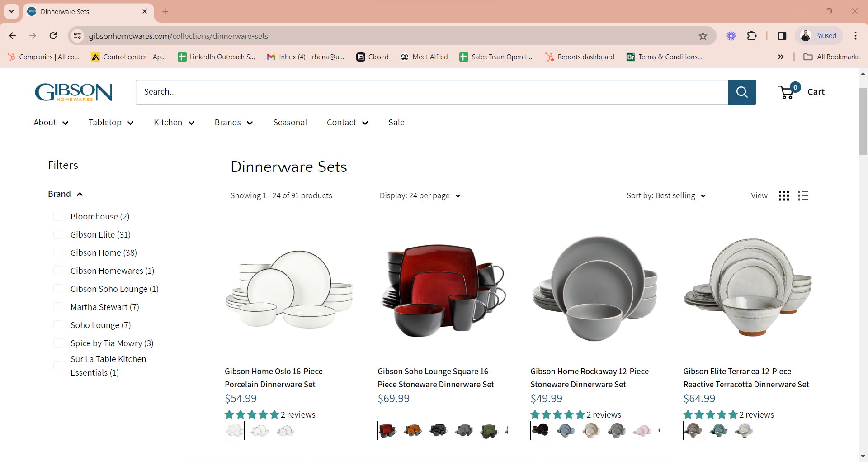Check the Gibson Elite brand filter

58,234
